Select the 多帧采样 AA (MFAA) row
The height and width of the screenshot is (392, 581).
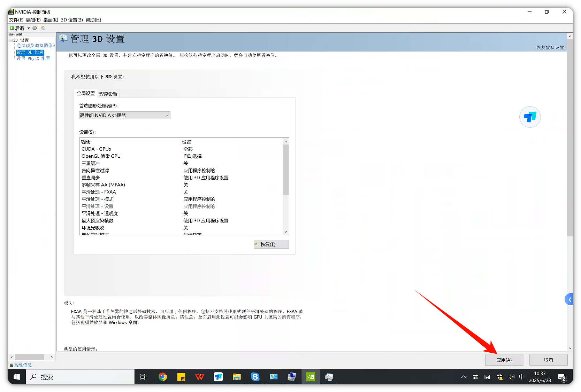point(181,185)
